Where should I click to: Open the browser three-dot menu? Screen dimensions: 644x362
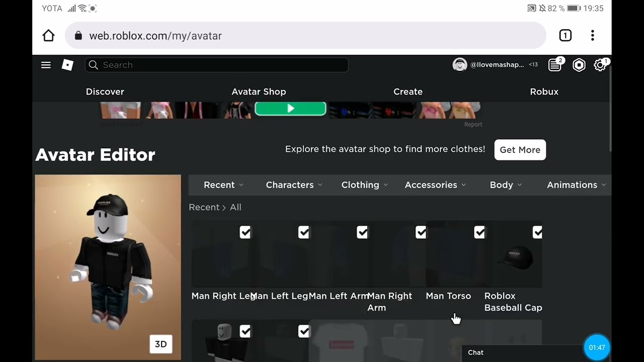pyautogui.click(x=593, y=36)
